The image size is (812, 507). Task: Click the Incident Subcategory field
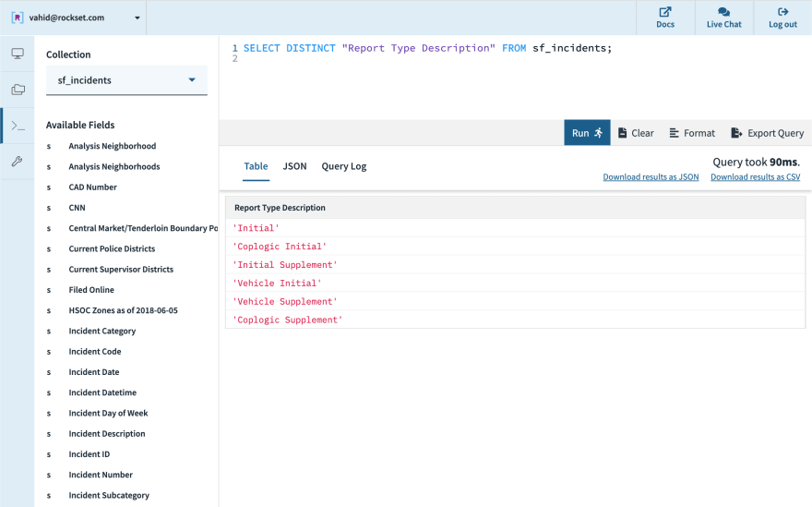pos(109,496)
